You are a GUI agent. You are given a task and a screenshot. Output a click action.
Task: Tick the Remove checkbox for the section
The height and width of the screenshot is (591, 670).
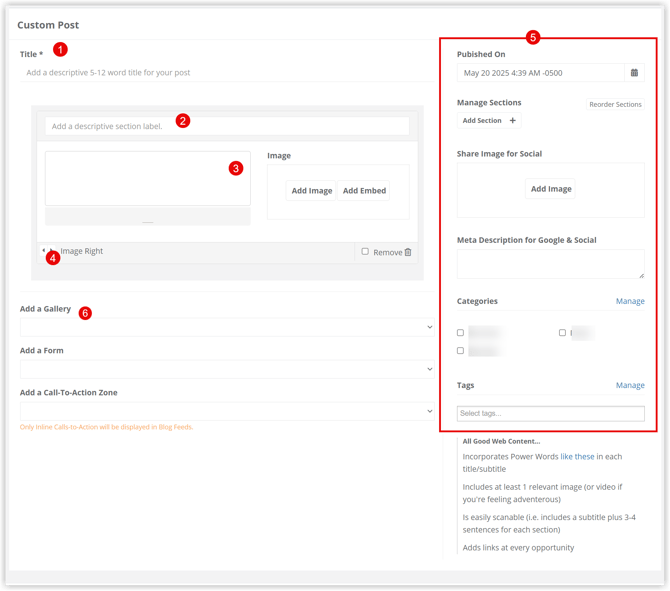tap(365, 252)
